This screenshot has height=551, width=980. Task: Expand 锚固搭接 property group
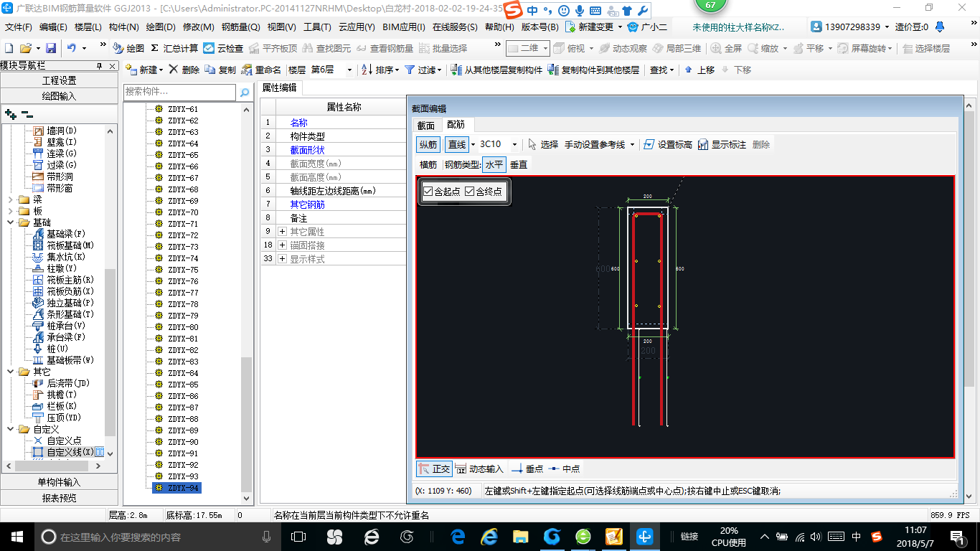point(282,245)
